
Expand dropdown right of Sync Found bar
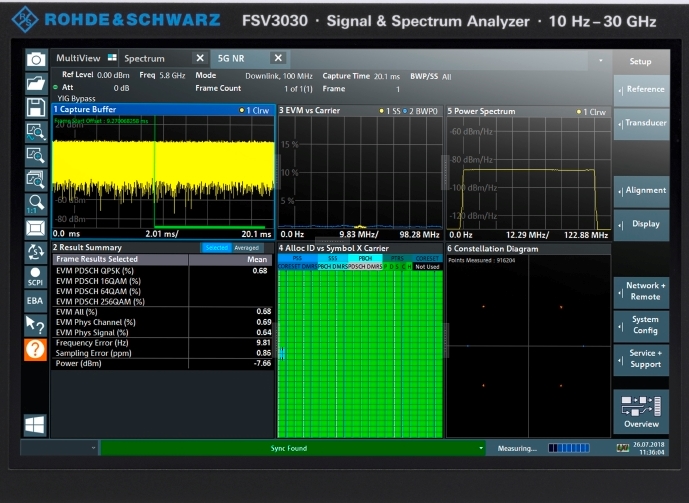click(481, 448)
